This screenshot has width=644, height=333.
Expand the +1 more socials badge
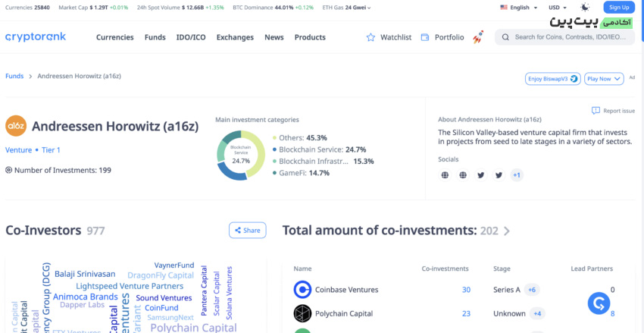pos(517,175)
